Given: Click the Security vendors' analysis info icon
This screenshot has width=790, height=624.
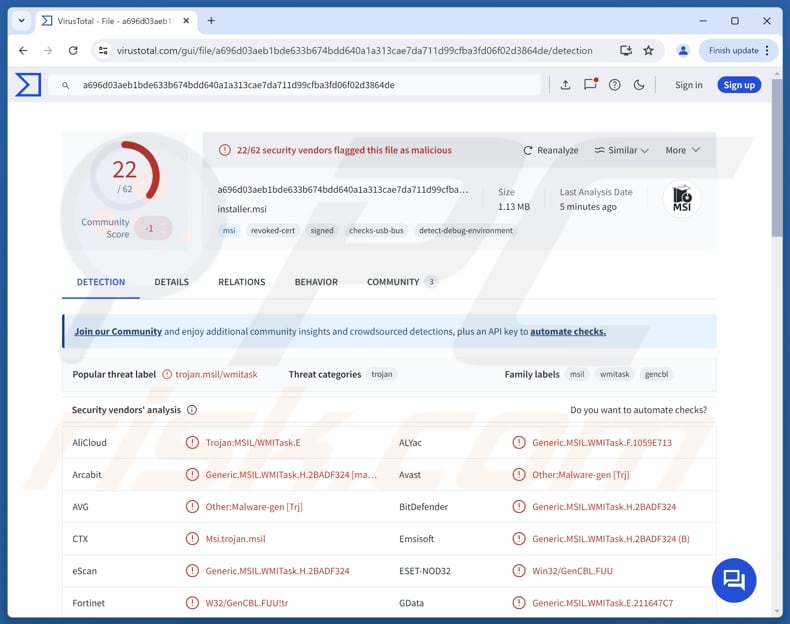Looking at the screenshot, I should [x=192, y=410].
